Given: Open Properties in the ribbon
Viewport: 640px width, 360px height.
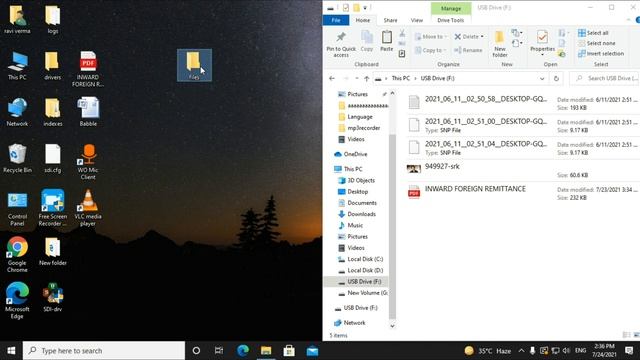Looking at the screenshot, I should (542, 43).
